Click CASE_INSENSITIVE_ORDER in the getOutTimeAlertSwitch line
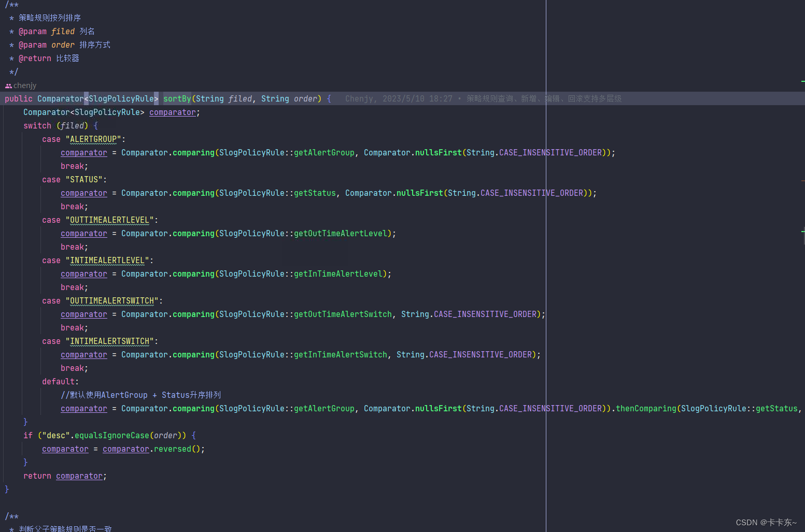The width and height of the screenshot is (805, 532). (485, 314)
